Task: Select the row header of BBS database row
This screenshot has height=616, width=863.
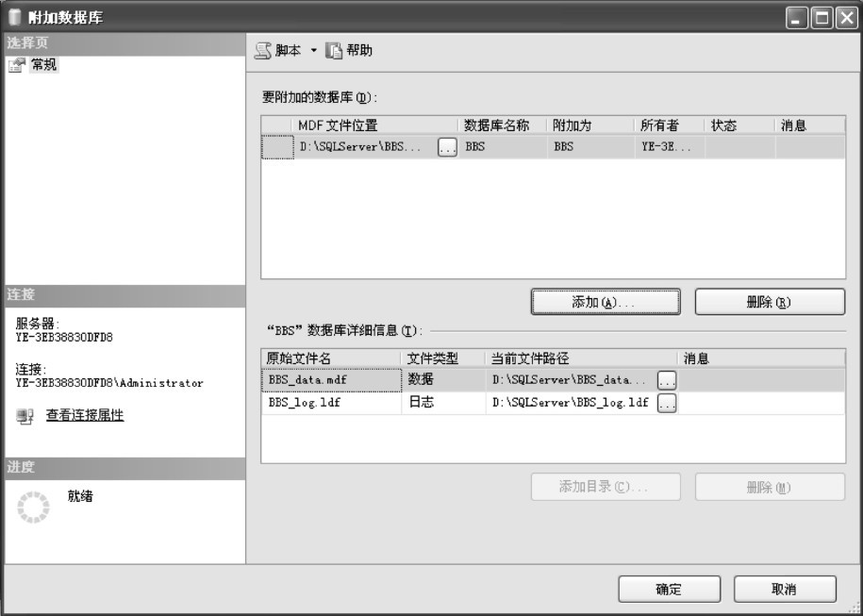Action: coord(277,147)
